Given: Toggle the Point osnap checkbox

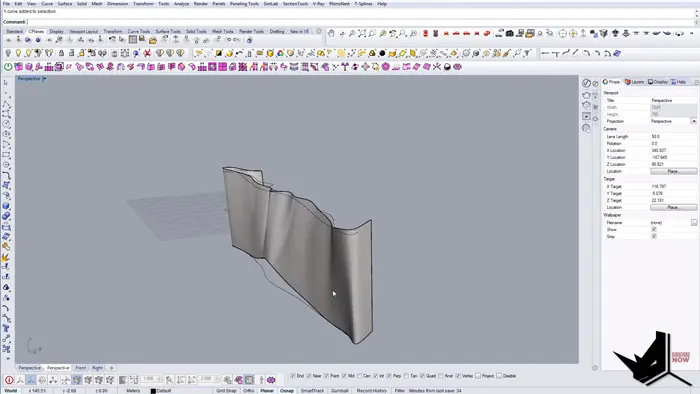Looking at the screenshot, I should pyautogui.click(x=326, y=376).
